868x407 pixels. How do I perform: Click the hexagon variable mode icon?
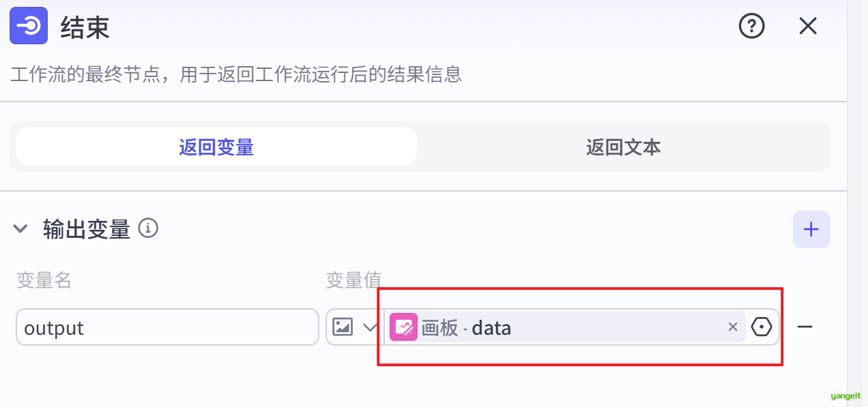762,327
